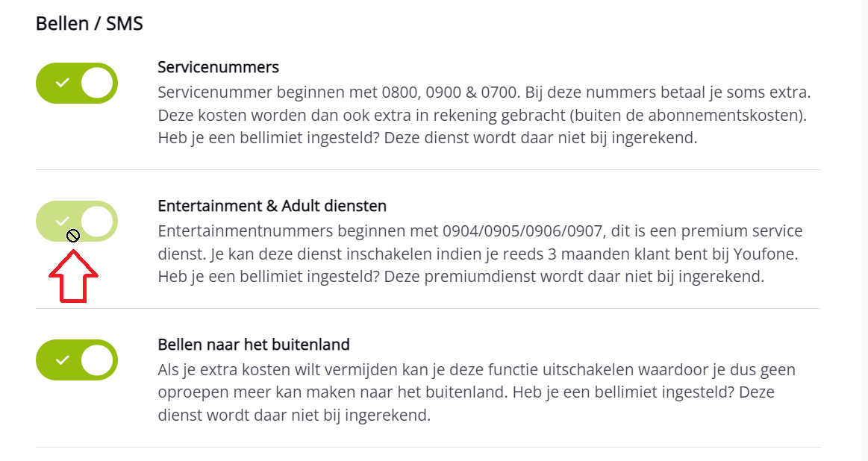This screenshot has width=868, height=461.
Task: Disable the Bellen naar het buitenland switch
Action: [77, 360]
